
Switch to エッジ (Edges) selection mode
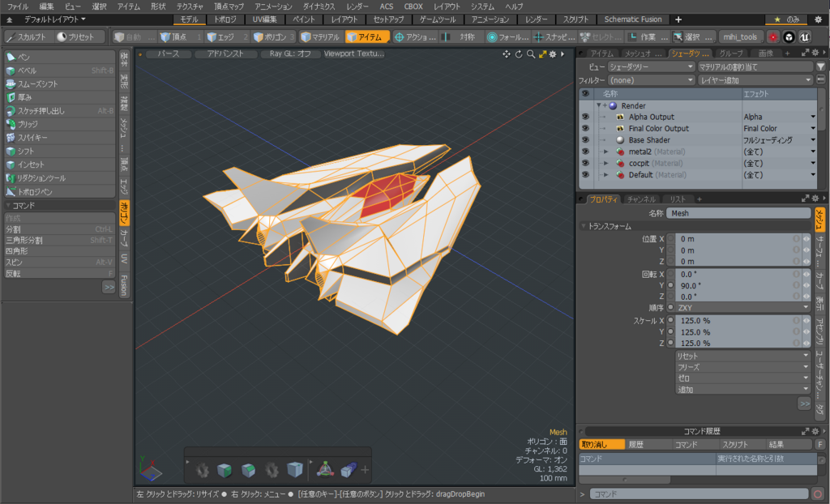[x=227, y=37]
